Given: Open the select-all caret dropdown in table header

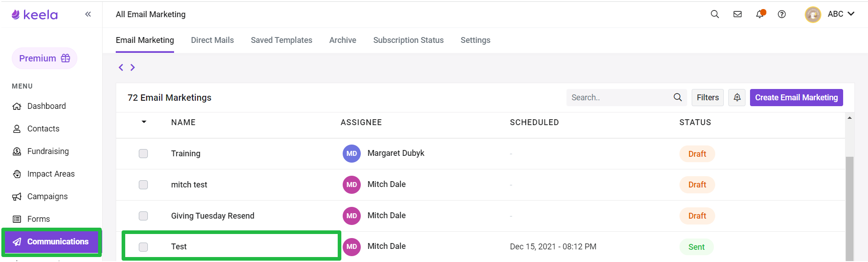Looking at the screenshot, I should coord(144,122).
